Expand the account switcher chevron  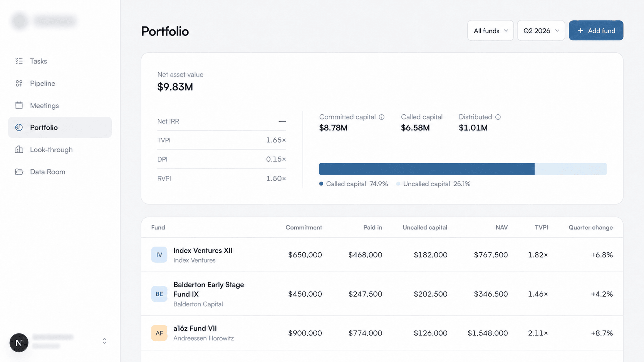(104, 341)
